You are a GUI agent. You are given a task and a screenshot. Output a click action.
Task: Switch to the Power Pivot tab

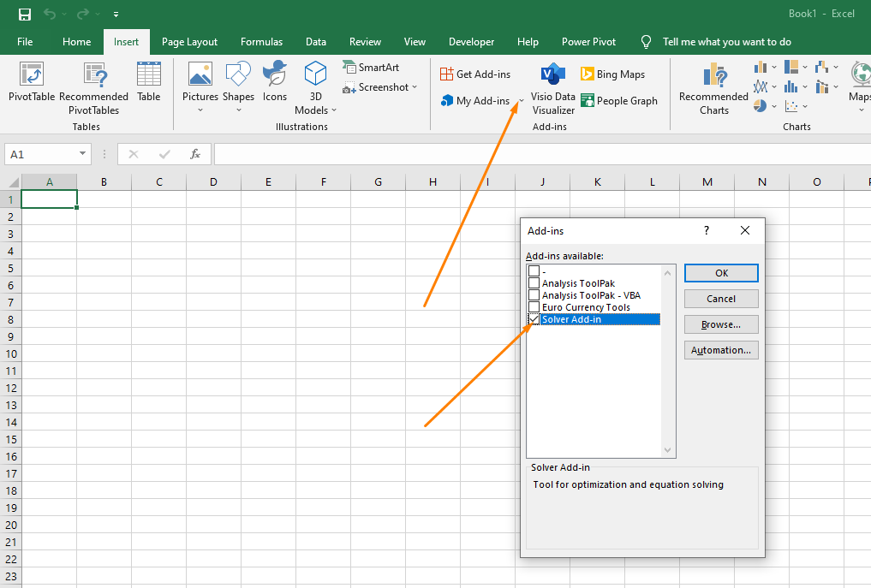point(589,42)
